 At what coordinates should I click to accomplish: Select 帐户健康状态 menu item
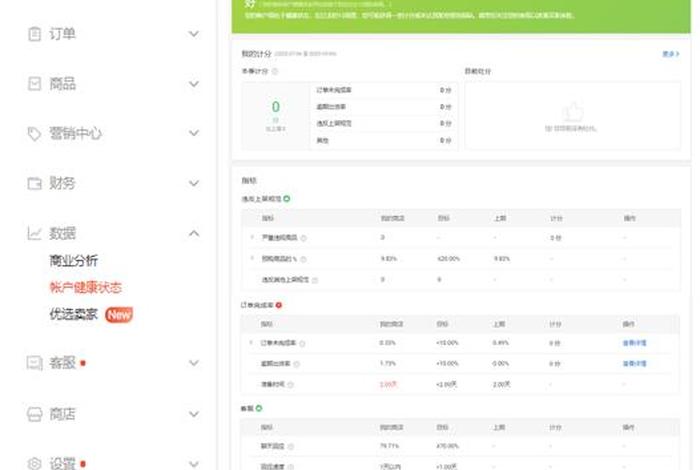(x=85, y=287)
